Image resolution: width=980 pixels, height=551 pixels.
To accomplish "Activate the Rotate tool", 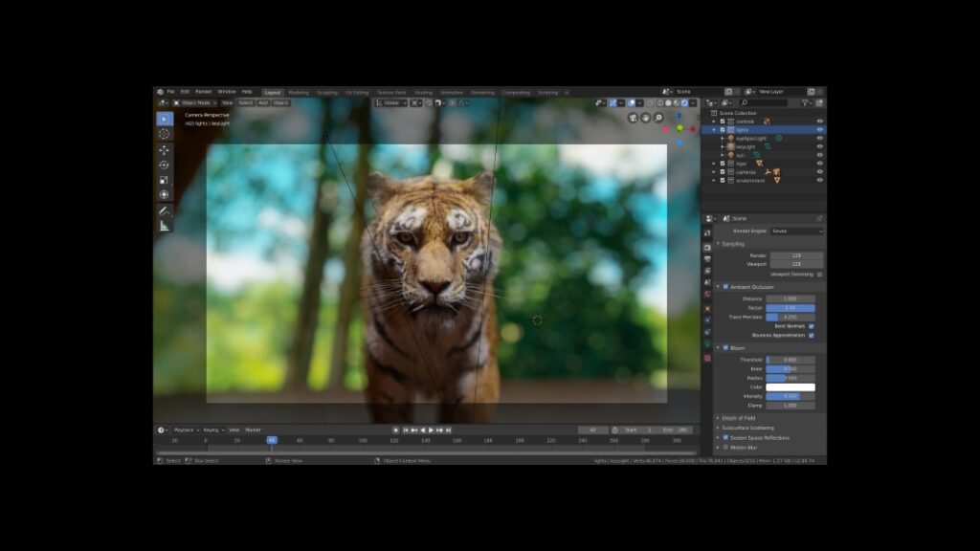I will 164,165.
